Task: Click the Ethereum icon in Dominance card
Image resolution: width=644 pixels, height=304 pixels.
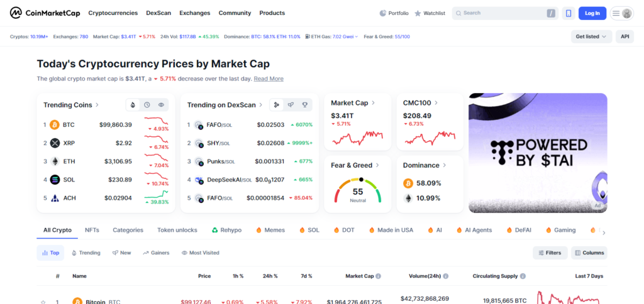Action: (408, 198)
